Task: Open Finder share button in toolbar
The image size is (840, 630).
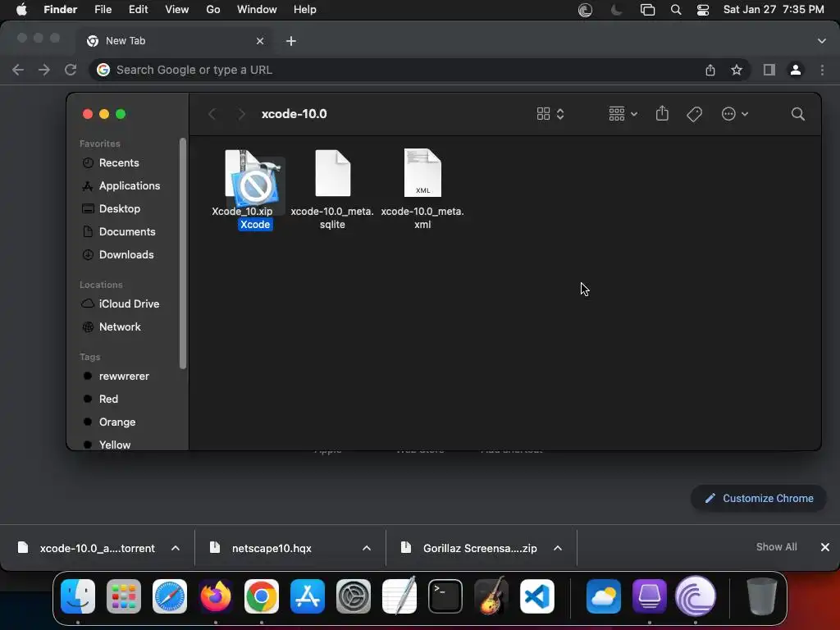Action: 662,113
